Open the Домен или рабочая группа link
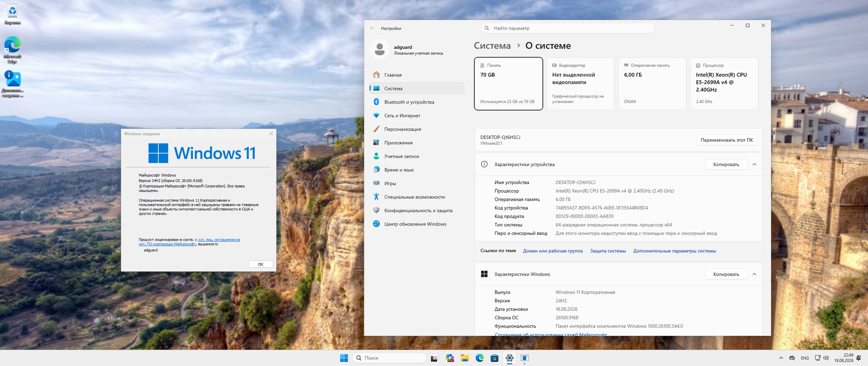Image resolution: width=868 pixels, height=366 pixels. tap(552, 251)
